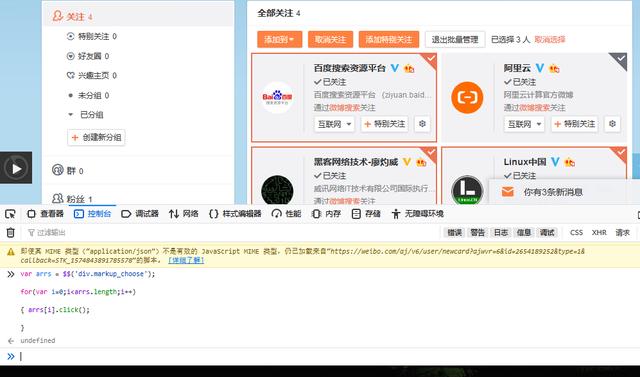Click the Linux中国 avatar
The width and height of the screenshot is (640, 377).
pos(467,190)
